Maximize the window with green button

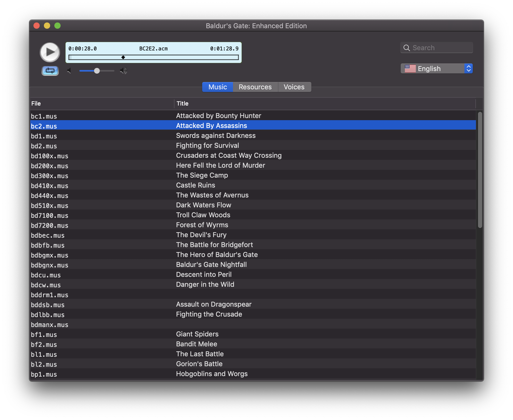pyautogui.click(x=57, y=26)
